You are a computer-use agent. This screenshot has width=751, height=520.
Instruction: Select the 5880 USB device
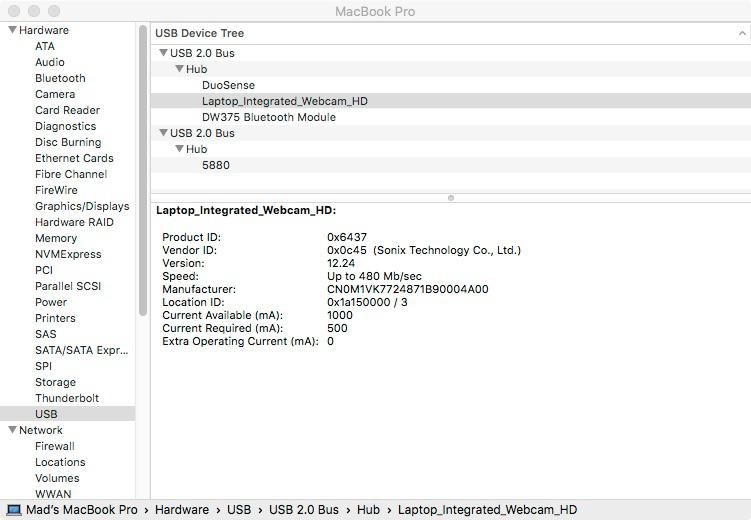click(x=215, y=165)
